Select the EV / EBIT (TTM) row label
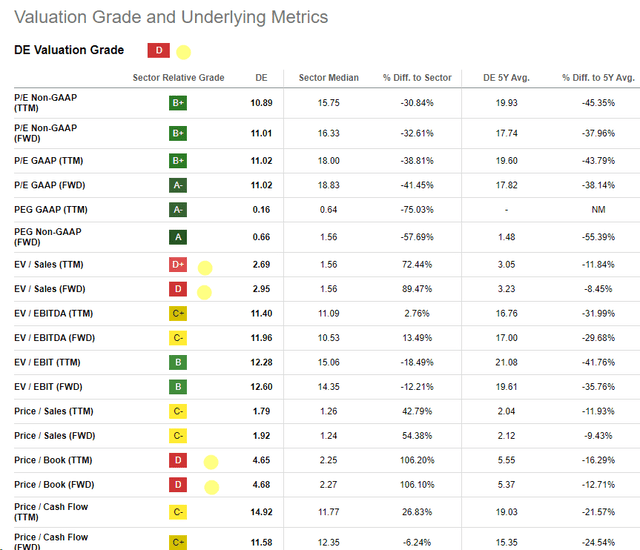This screenshot has height=550, width=640. point(47,362)
